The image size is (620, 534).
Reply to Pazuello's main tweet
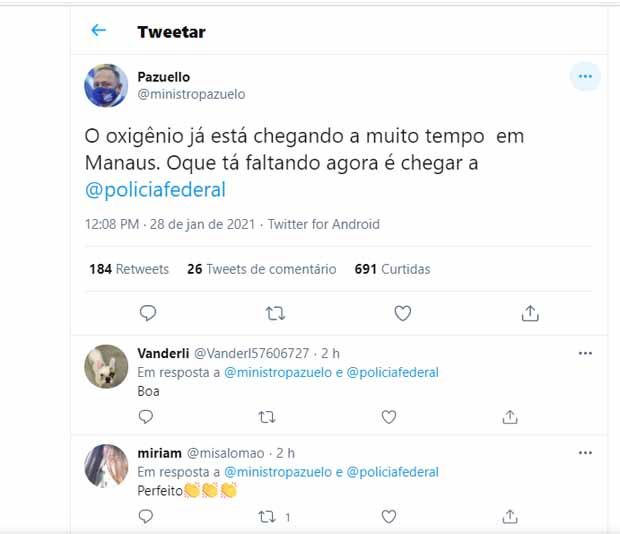pos(148,313)
